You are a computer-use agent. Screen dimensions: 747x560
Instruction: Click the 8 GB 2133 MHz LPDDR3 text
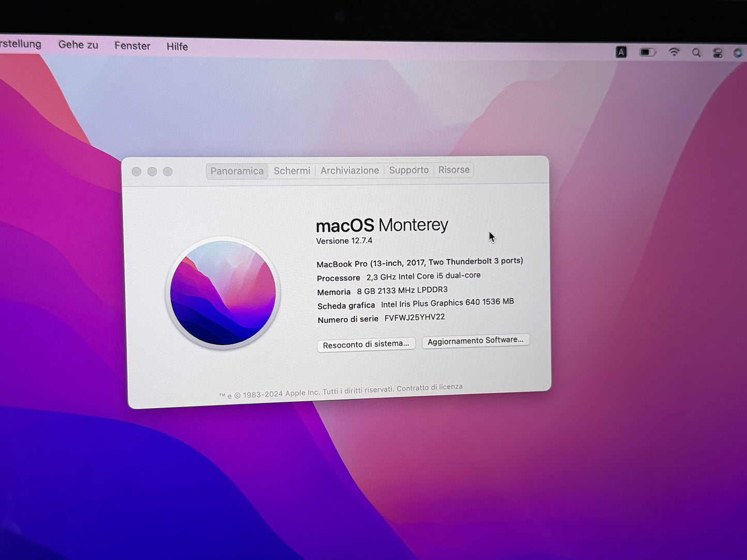tap(402, 290)
